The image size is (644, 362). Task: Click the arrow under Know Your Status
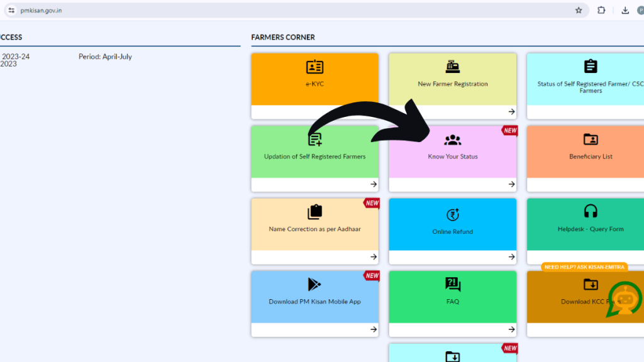[x=511, y=184]
